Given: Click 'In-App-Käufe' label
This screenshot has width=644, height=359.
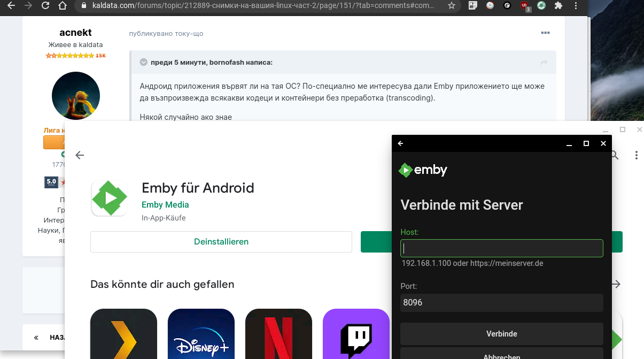Looking at the screenshot, I should click(x=164, y=218).
